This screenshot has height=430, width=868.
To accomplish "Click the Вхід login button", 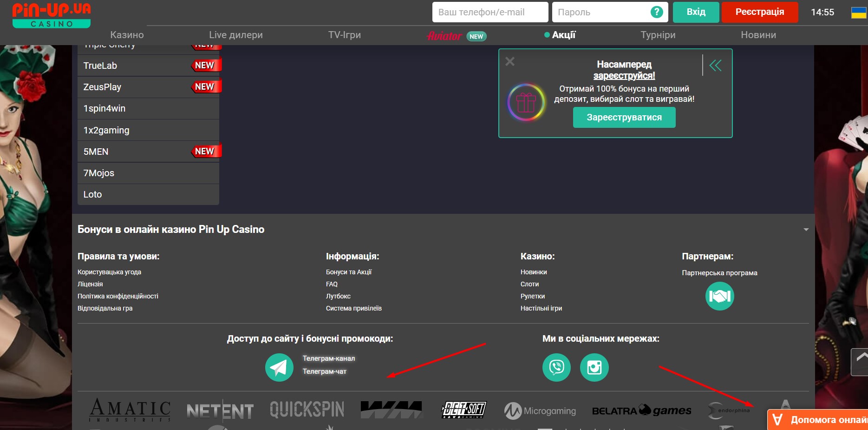I will 696,12.
